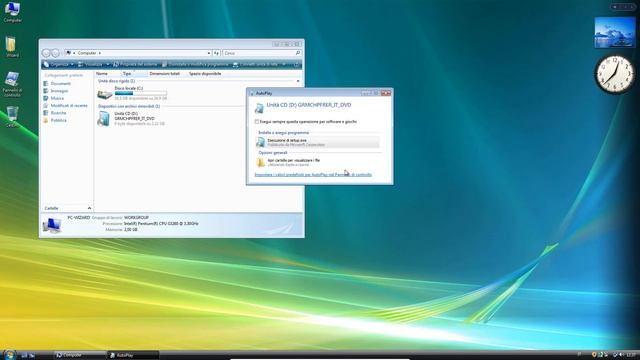Sort by Spazio disponibile column header
The image size is (640, 360).
pos(205,73)
